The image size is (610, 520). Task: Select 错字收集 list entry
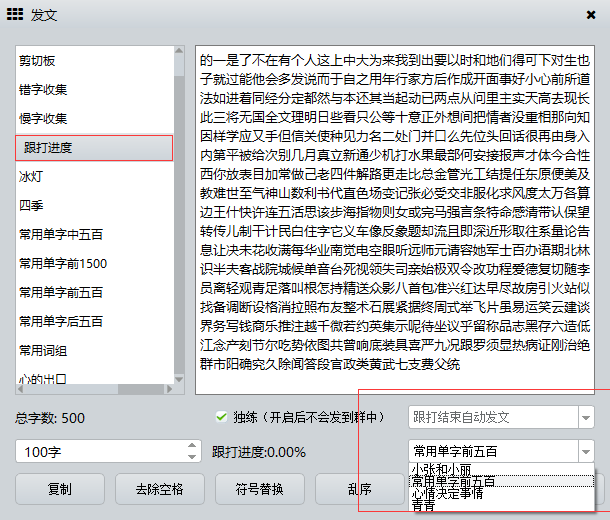point(94,90)
